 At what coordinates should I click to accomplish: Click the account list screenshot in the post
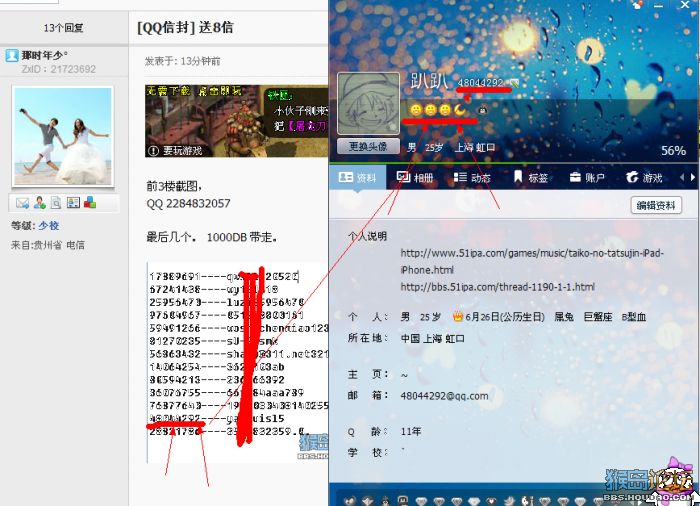[x=238, y=363]
